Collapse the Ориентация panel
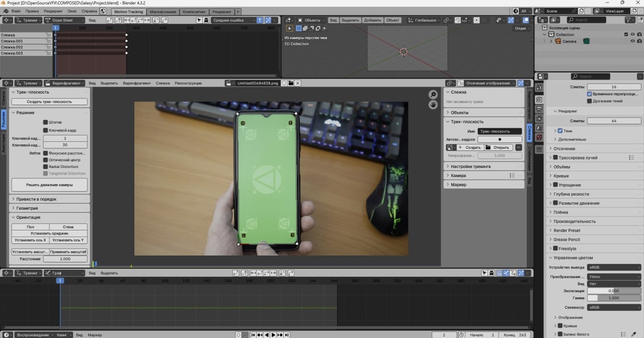Screen dimensions: 644x338 [x=49, y=217]
